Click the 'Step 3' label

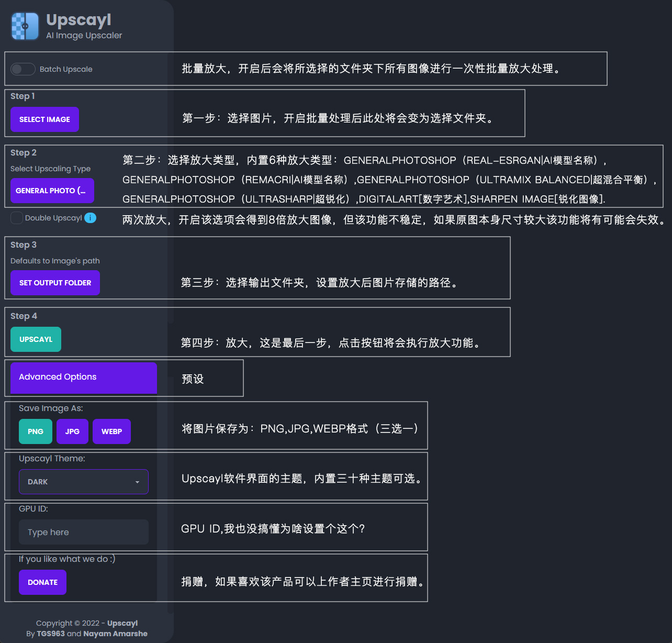(x=24, y=245)
